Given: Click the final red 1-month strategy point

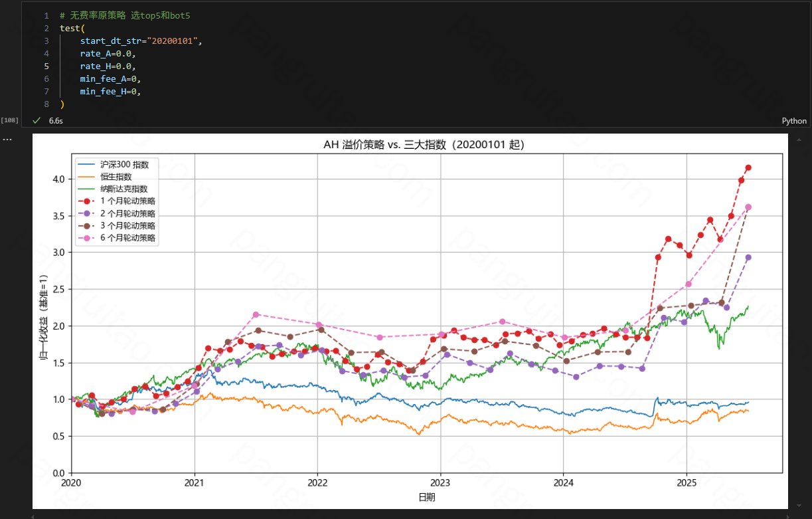Looking at the screenshot, I should click(748, 167).
